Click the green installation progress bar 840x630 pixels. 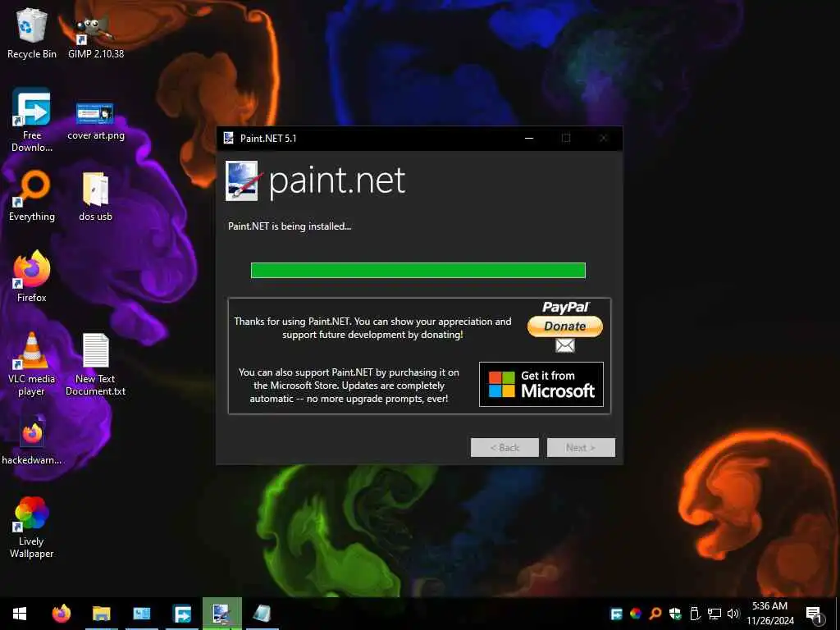click(418, 270)
